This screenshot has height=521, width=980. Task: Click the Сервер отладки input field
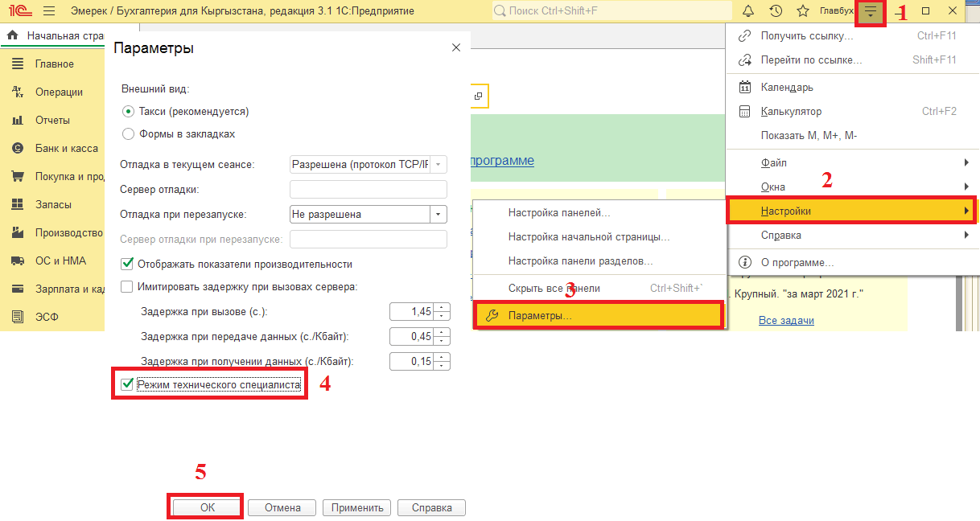368,190
